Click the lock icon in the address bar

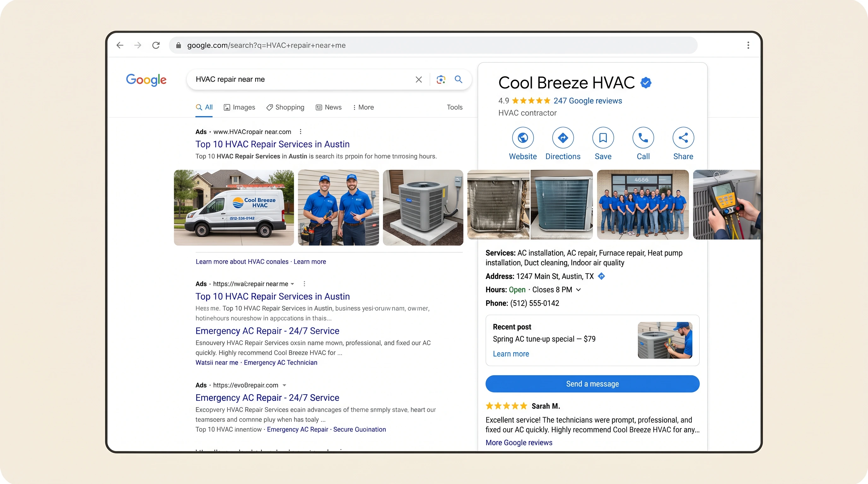point(179,45)
